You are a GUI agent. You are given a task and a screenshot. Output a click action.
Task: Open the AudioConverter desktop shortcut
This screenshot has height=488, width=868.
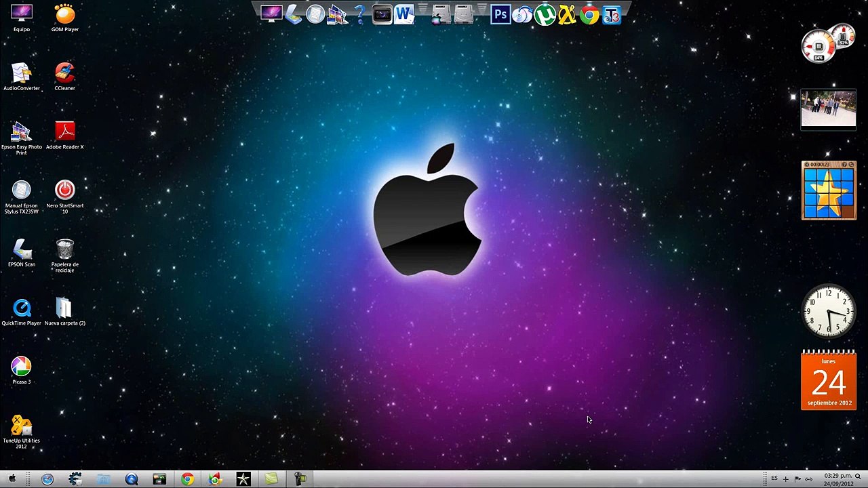[22, 77]
